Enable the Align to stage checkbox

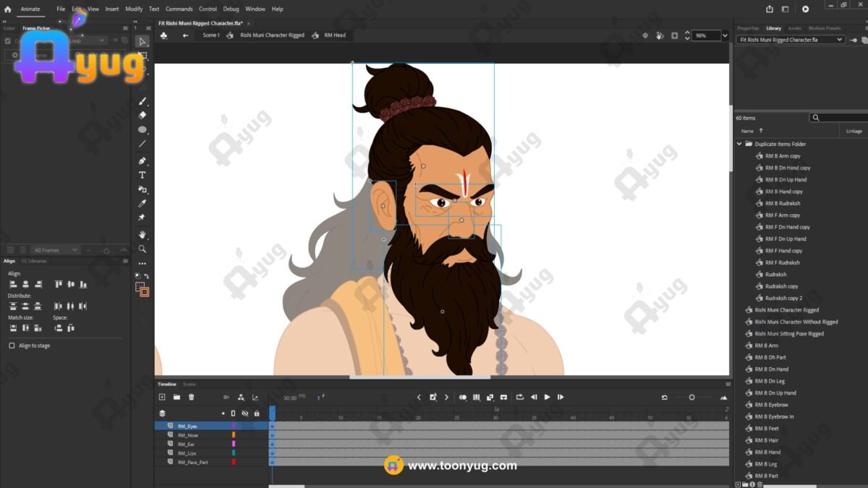point(12,346)
